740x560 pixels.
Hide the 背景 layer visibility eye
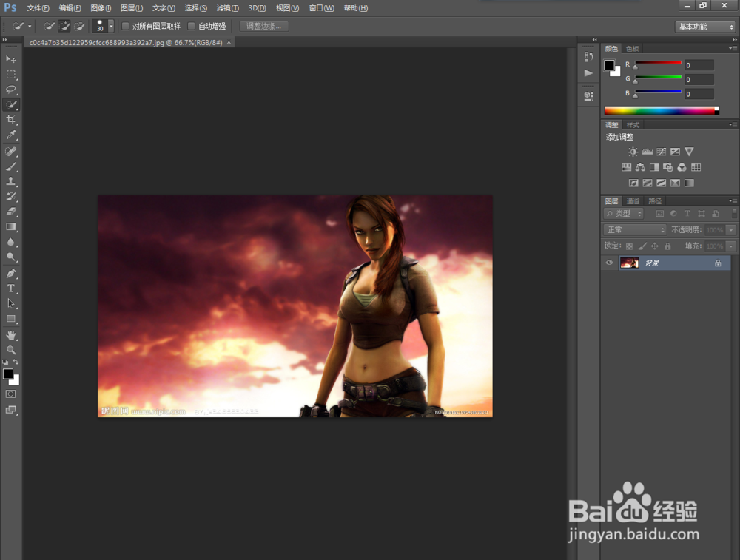click(609, 263)
